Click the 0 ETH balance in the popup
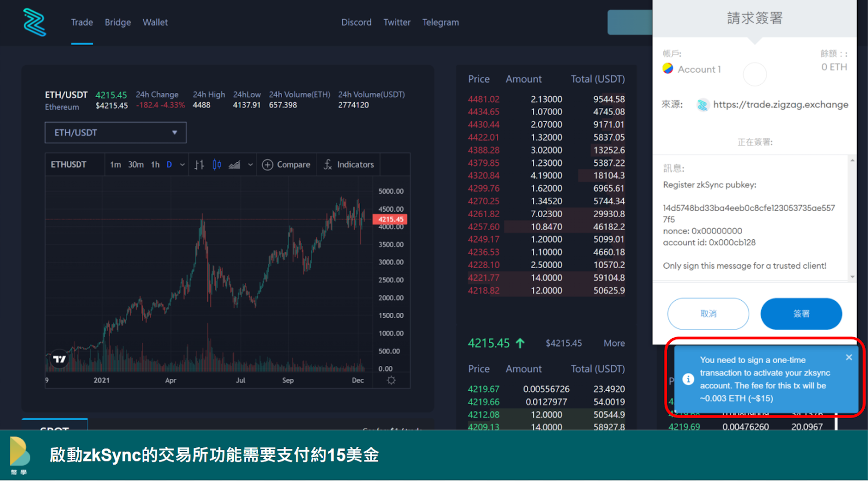This screenshot has width=868, height=481. 834,67
